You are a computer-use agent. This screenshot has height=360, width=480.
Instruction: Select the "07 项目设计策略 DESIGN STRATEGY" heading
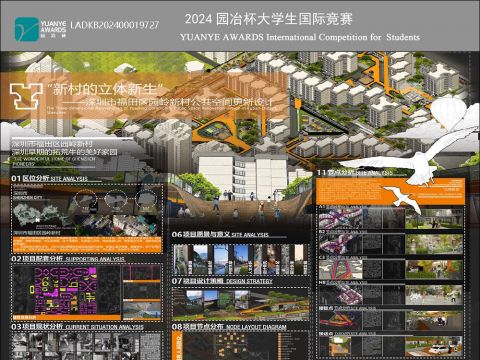222,281
